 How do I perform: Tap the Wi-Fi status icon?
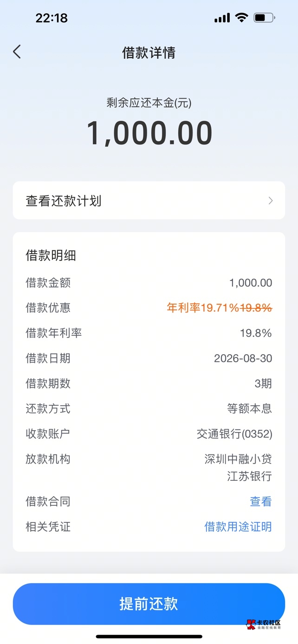pos(241,18)
